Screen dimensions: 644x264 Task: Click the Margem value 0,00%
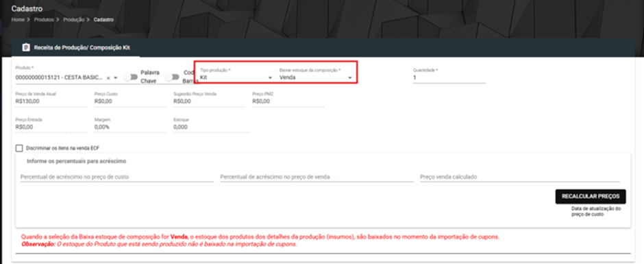102,127
